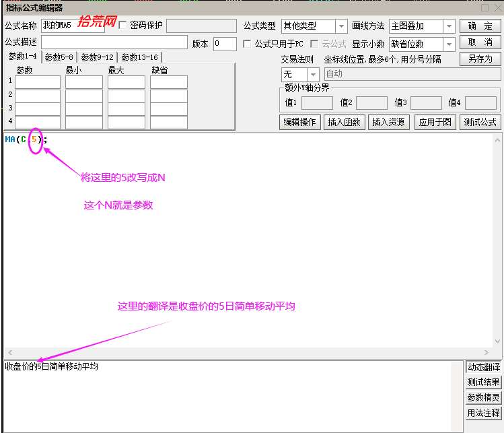Click the 插入资源 button
Image resolution: width=504 pixels, height=433 pixels.
pyautogui.click(x=388, y=122)
